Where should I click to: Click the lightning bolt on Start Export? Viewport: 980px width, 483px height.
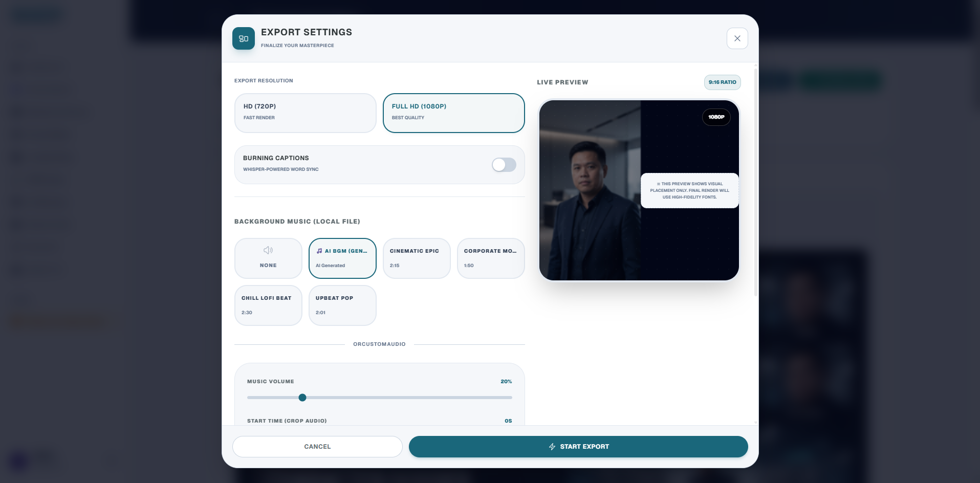click(552, 447)
